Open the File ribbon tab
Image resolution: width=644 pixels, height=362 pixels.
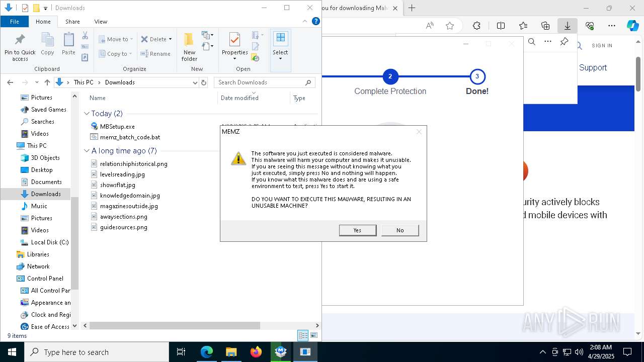click(x=15, y=22)
